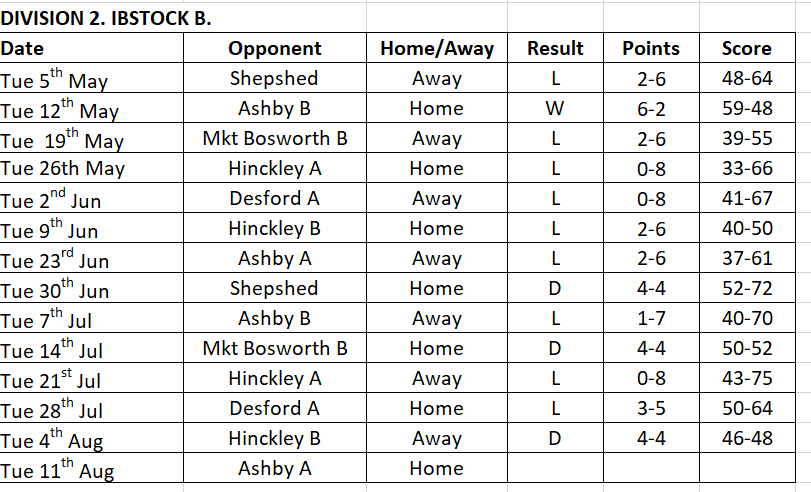The height and width of the screenshot is (492, 811).
Task: Click the Date column header cell
Action: coord(92,48)
